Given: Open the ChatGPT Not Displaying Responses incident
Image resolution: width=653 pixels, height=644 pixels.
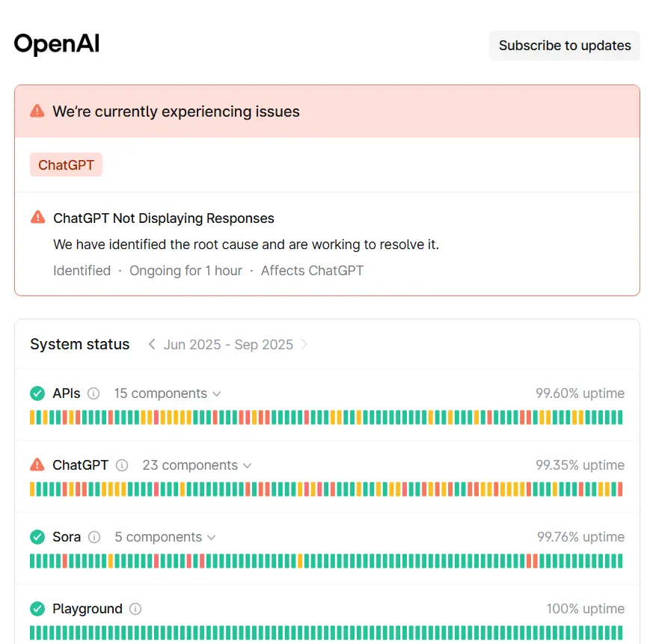Looking at the screenshot, I should click(164, 218).
